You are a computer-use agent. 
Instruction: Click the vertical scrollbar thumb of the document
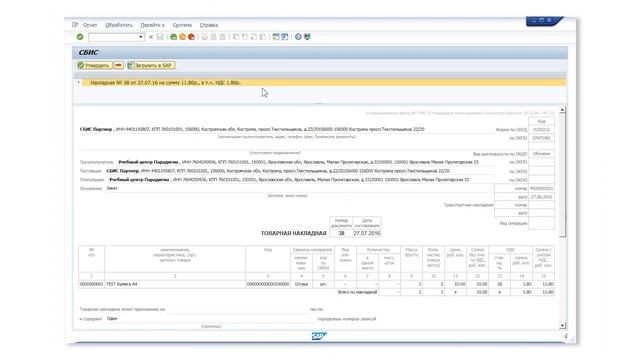tap(562, 175)
